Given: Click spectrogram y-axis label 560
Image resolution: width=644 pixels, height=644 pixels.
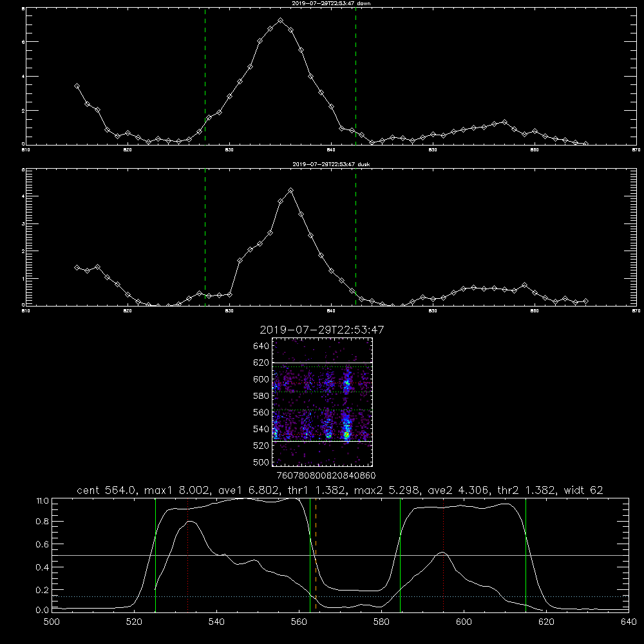Looking at the screenshot, I should point(261,412).
